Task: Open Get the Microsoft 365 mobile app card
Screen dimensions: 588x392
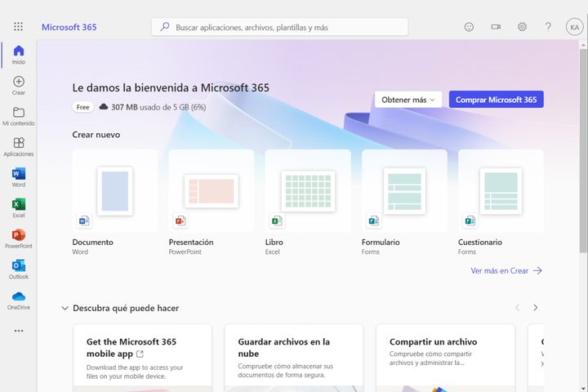Action: (x=142, y=359)
